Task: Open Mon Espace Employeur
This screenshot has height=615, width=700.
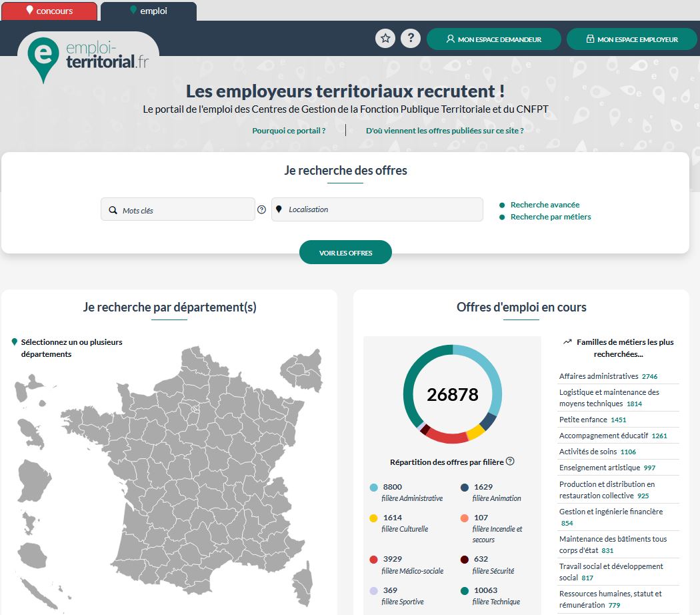Action: pyautogui.click(x=631, y=39)
